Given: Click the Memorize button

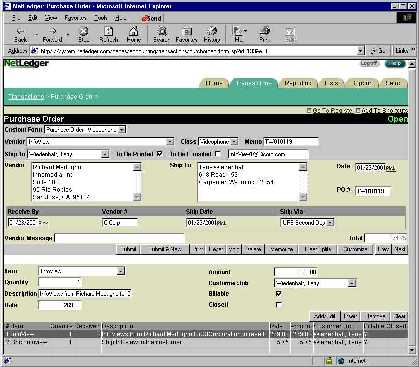Looking at the screenshot, I should [282, 249].
